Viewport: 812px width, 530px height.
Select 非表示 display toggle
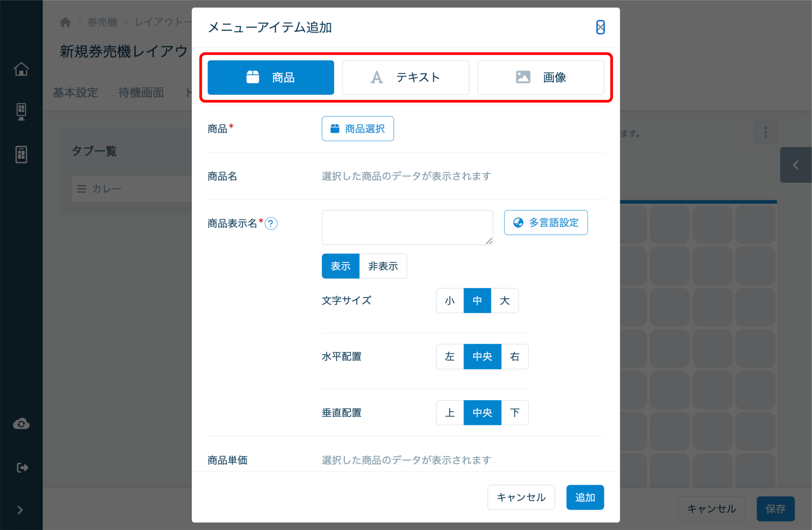tap(383, 266)
